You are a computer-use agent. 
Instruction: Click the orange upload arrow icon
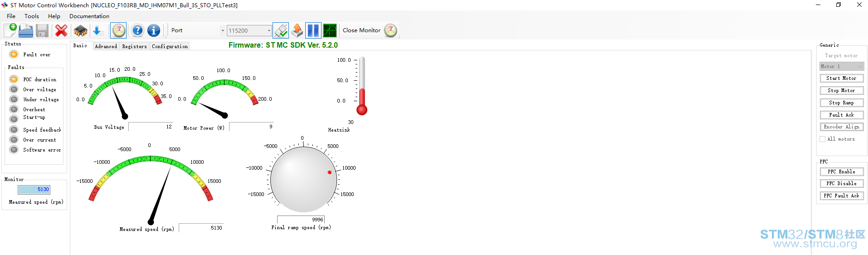[297, 30]
